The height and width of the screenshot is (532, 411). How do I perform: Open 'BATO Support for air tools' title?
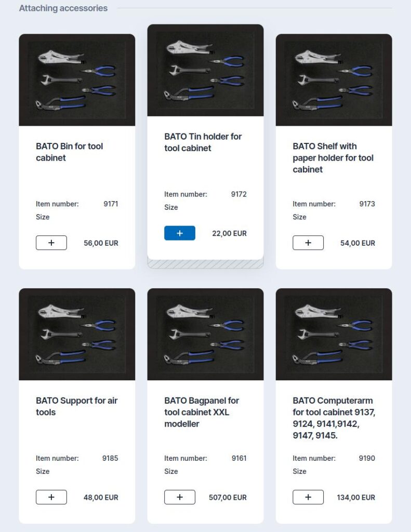77,406
